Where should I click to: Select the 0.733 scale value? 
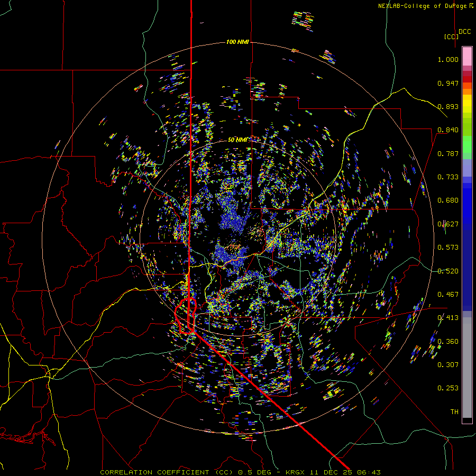(448, 177)
